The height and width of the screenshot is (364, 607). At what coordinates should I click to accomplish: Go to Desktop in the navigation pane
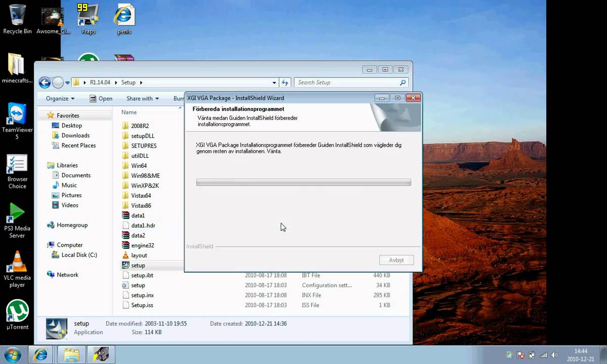[71, 125]
